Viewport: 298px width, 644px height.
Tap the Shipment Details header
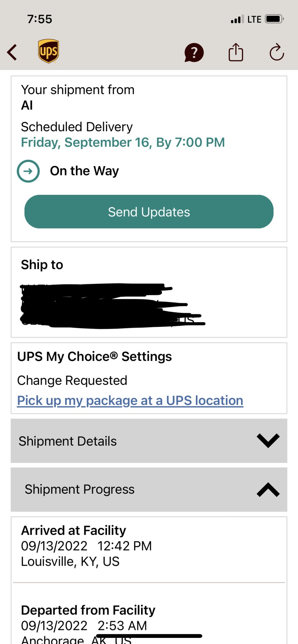[x=68, y=441]
